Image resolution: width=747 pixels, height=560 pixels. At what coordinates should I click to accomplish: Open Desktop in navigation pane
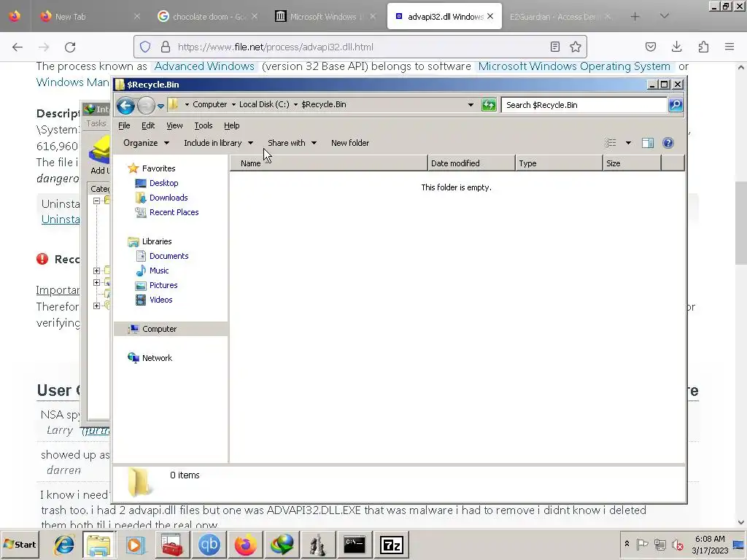pyautogui.click(x=163, y=183)
